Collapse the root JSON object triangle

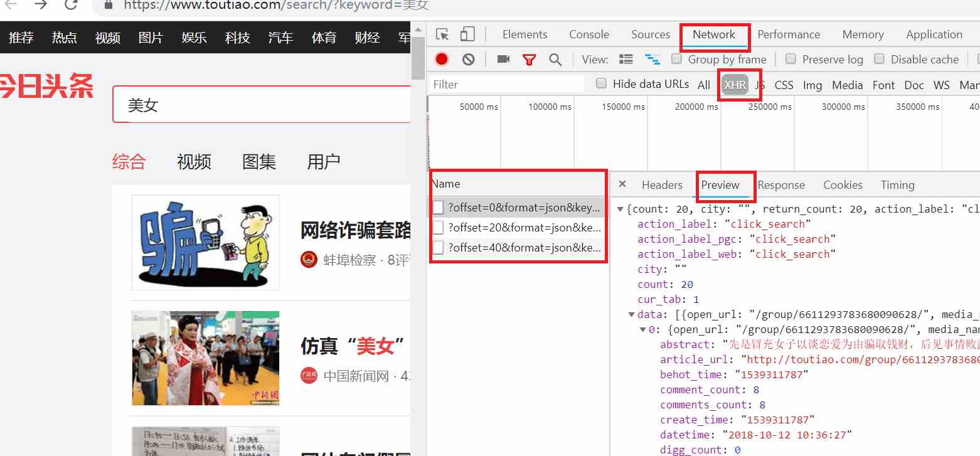point(620,209)
